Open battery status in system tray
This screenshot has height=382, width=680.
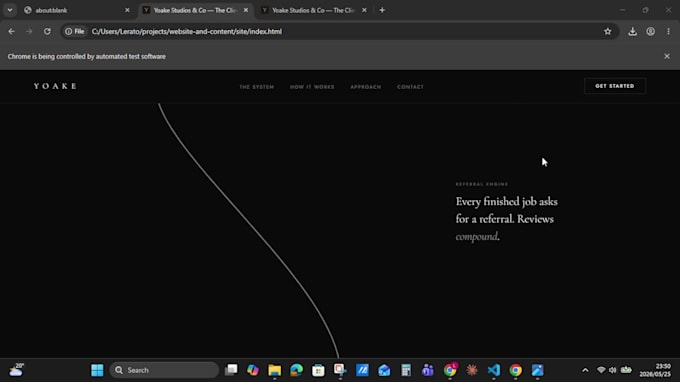(x=626, y=370)
